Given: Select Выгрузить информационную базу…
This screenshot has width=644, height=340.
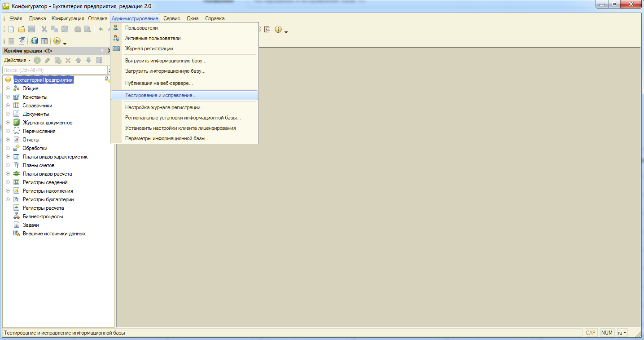Looking at the screenshot, I should pos(184,61).
